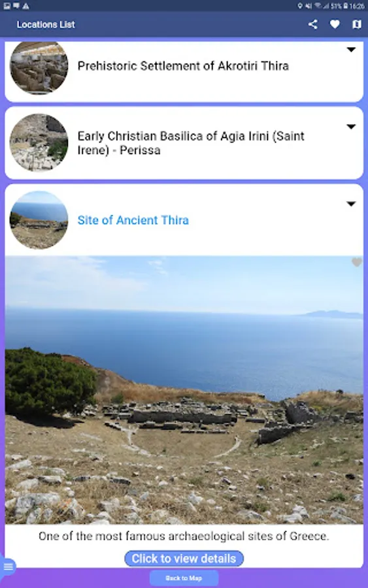Toggle favorite heart on Ancient Thira photo
This screenshot has height=588, width=368.
click(357, 262)
